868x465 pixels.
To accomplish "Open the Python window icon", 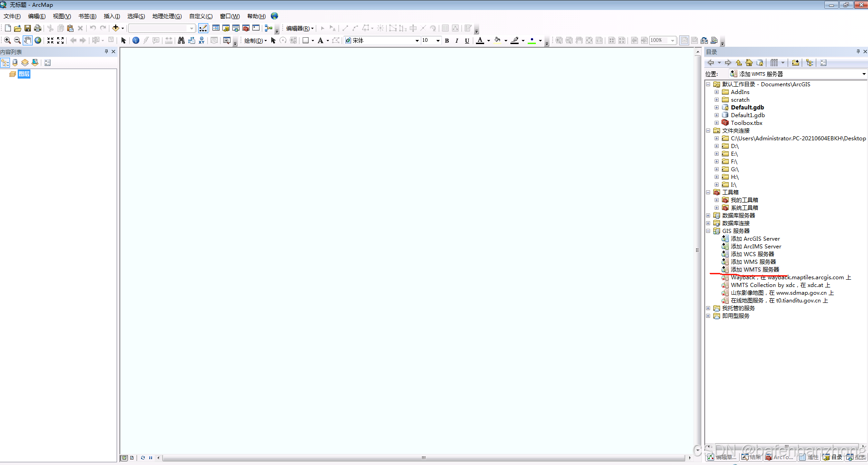I will pyautogui.click(x=256, y=28).
